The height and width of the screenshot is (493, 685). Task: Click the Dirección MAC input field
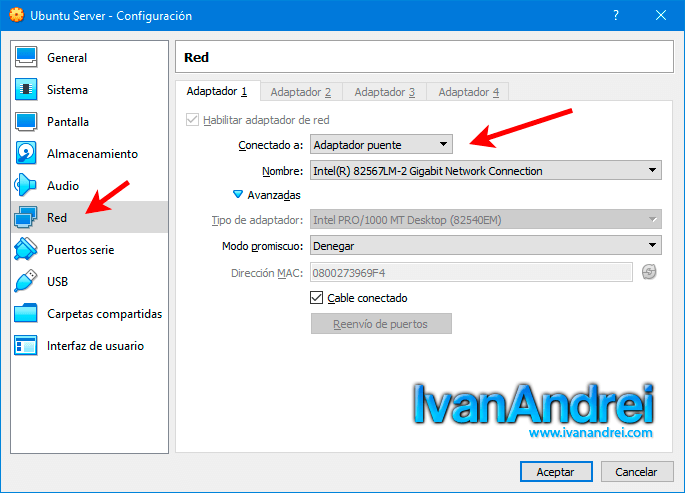[x=471, y=272]
